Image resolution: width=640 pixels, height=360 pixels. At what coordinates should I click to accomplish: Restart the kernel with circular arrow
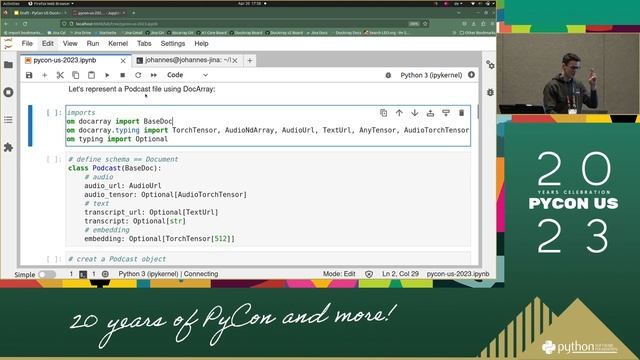(x=138, y=75)
